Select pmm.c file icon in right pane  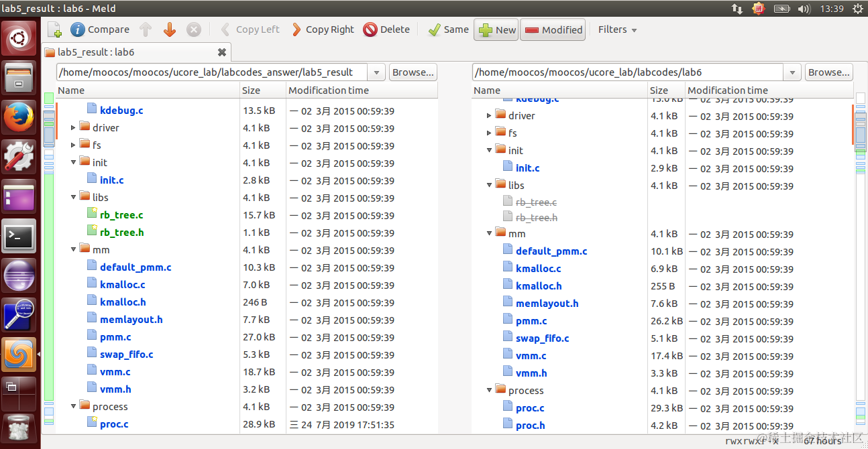click(508, 320)
